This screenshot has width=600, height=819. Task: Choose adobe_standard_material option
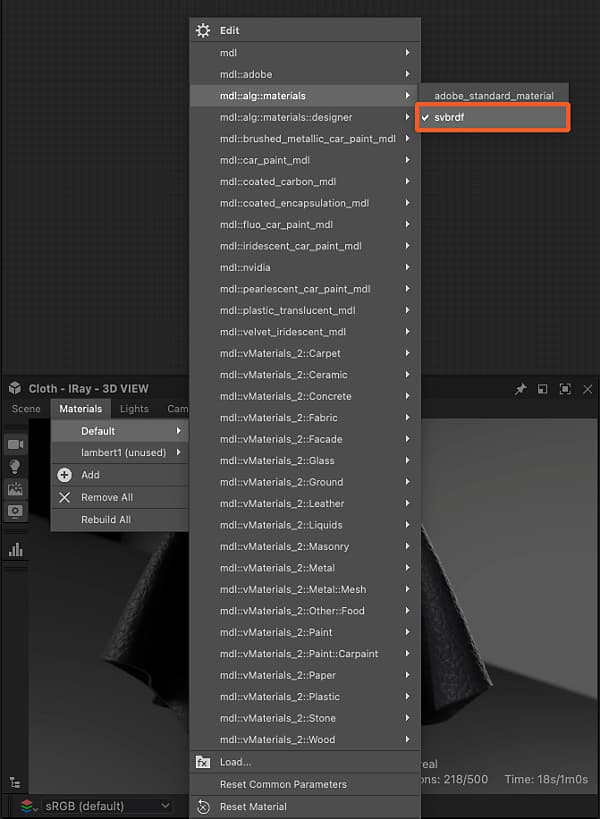(493, 96)
